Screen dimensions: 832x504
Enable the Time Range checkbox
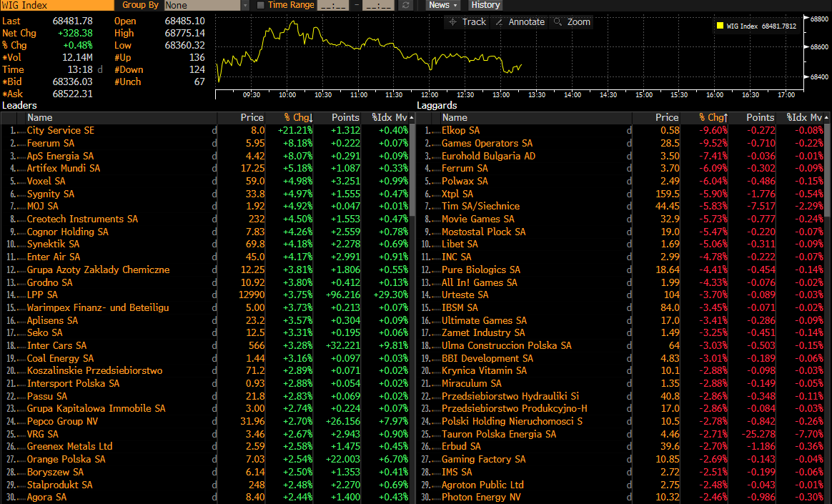260,5
